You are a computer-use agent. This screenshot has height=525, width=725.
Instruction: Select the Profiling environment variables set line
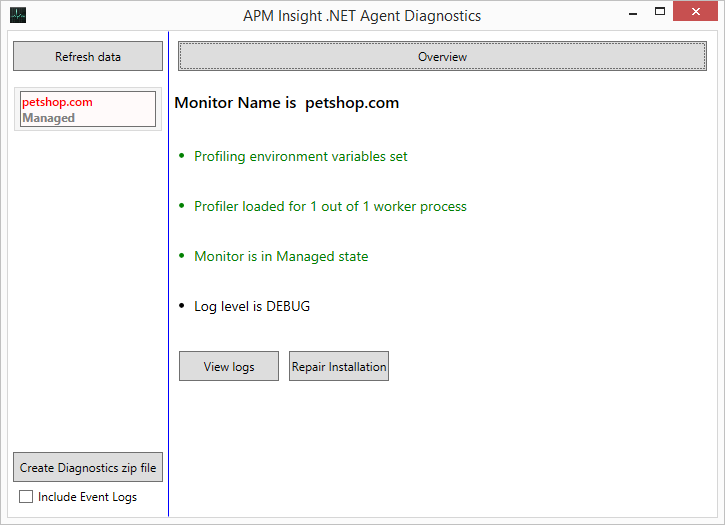click(300, 157)
